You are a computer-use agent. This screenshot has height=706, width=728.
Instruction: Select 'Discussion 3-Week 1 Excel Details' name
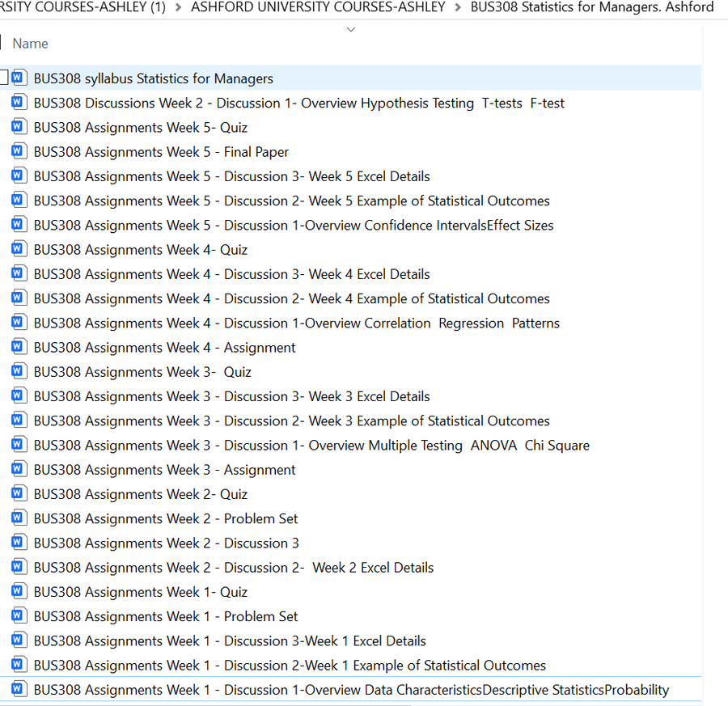click(230, 641)
